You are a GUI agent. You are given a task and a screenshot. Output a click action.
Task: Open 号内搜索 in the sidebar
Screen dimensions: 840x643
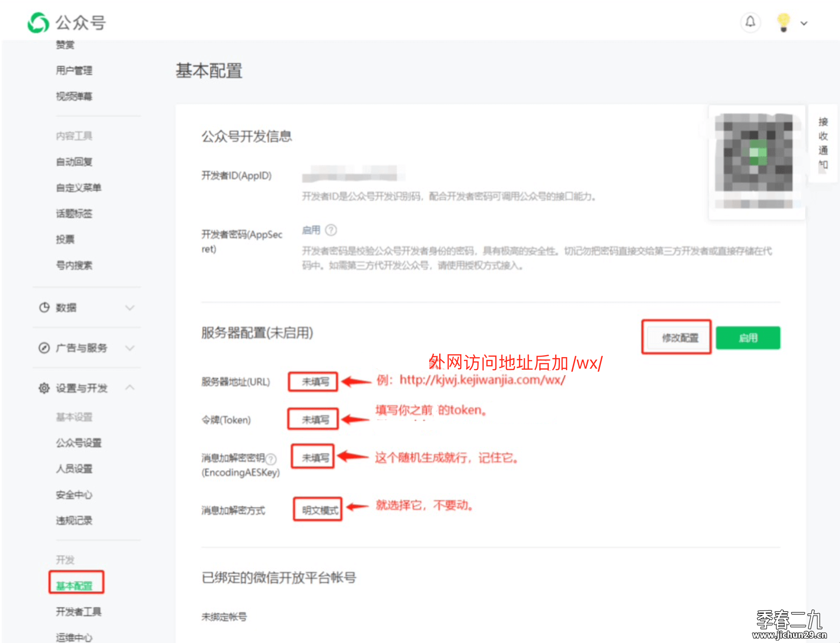74,266
